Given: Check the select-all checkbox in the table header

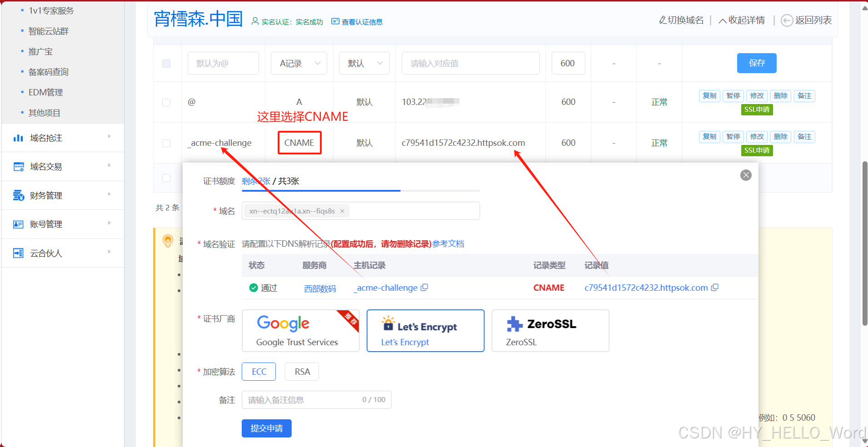Looking at the screenshot, I should click(x=166, y=64).
